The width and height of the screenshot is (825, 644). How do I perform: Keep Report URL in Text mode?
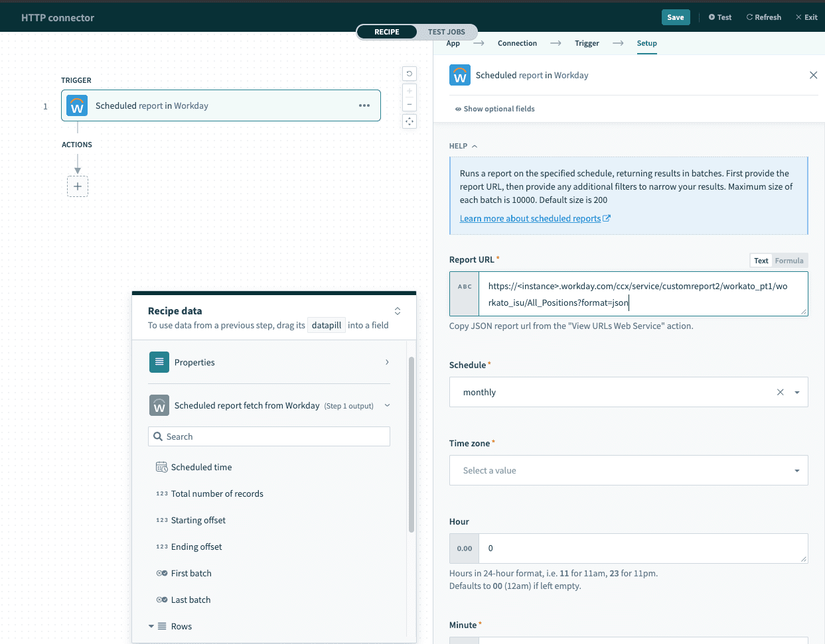tap(761, 260)
